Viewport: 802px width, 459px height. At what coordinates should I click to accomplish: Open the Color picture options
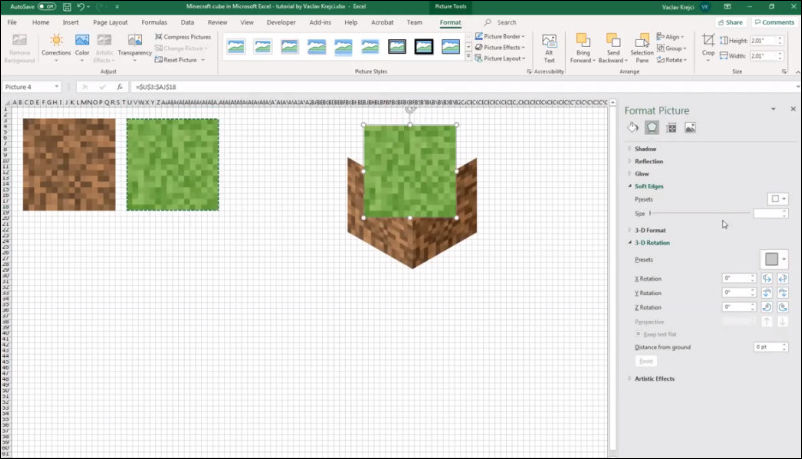click(82, 48)
